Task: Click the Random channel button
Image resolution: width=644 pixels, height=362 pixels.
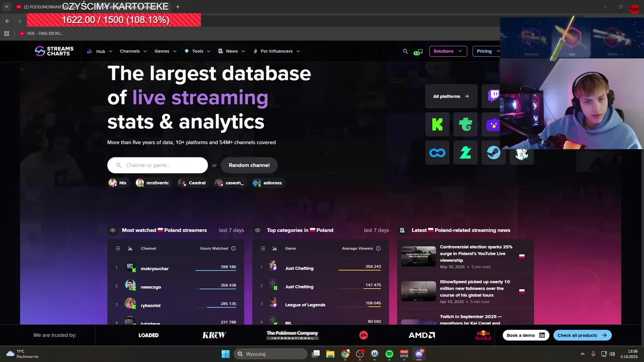Action: tap(249, 165)
